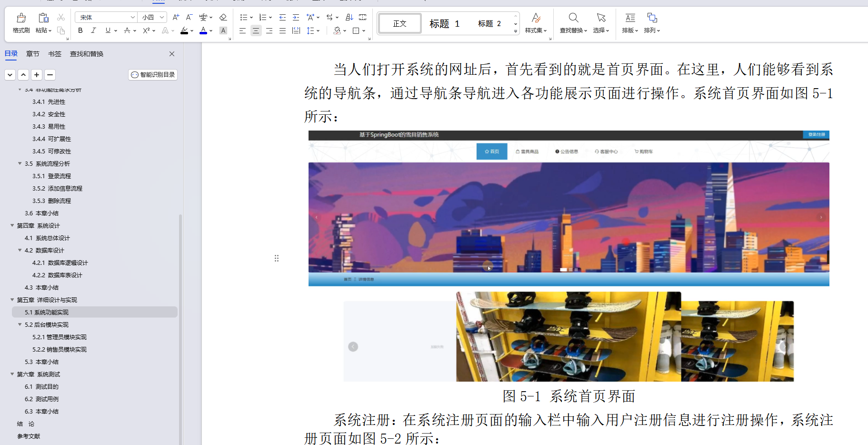Click the homepage screenshot image in document
The image size is (868, 445).
[x=569, y=256]
